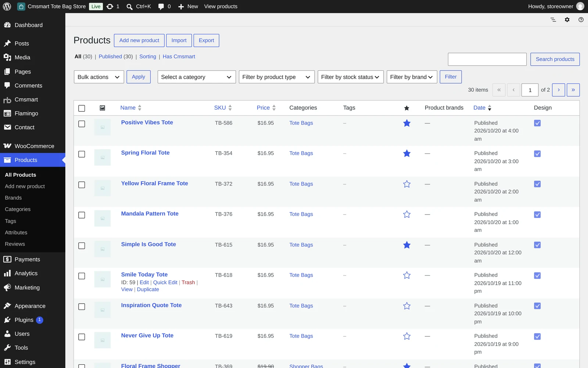Toggle featured star for Positive Vibes Tote
The height and width of the screenshot is (368, 588).
coord(406,123)
